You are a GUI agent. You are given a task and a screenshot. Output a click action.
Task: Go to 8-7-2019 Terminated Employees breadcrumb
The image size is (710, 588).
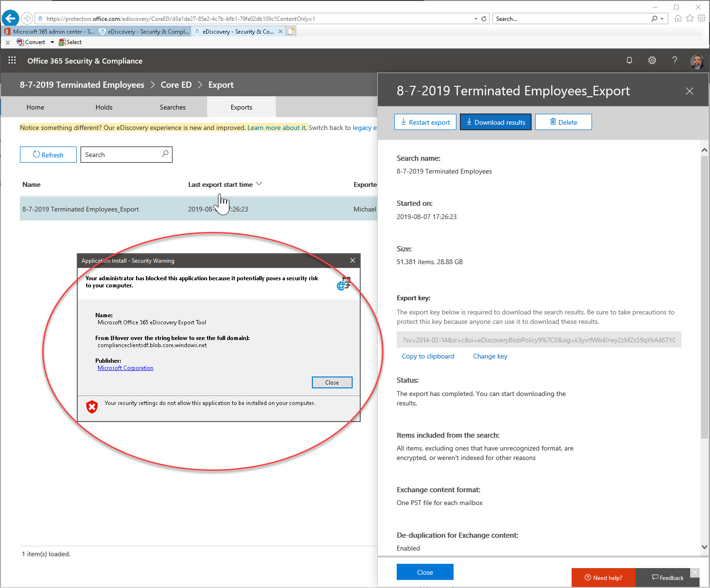(82, 85)
